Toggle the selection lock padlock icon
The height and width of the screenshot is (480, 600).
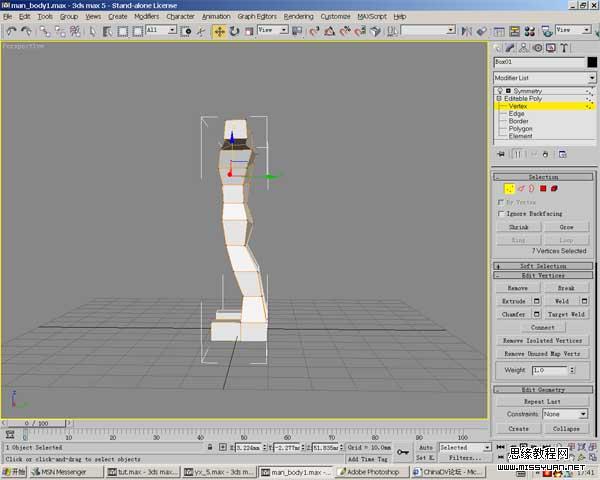pyautogui.click(x=210, y=447)
